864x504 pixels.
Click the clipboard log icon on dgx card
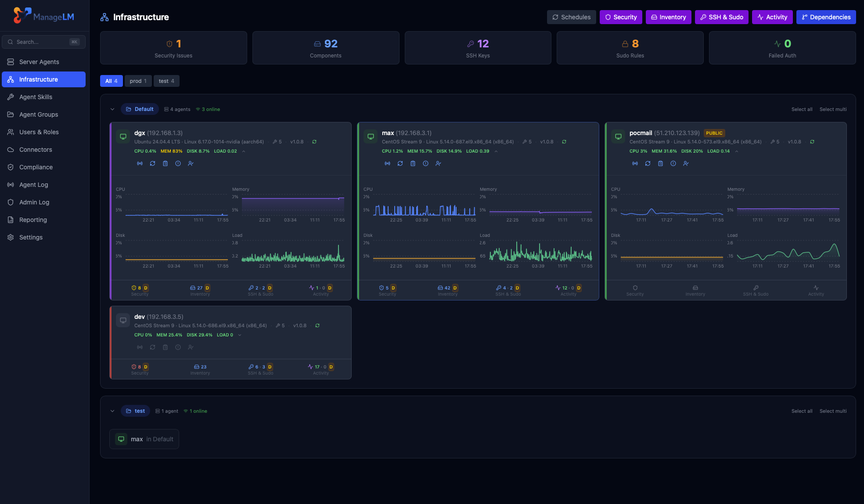tap(165, 163)
